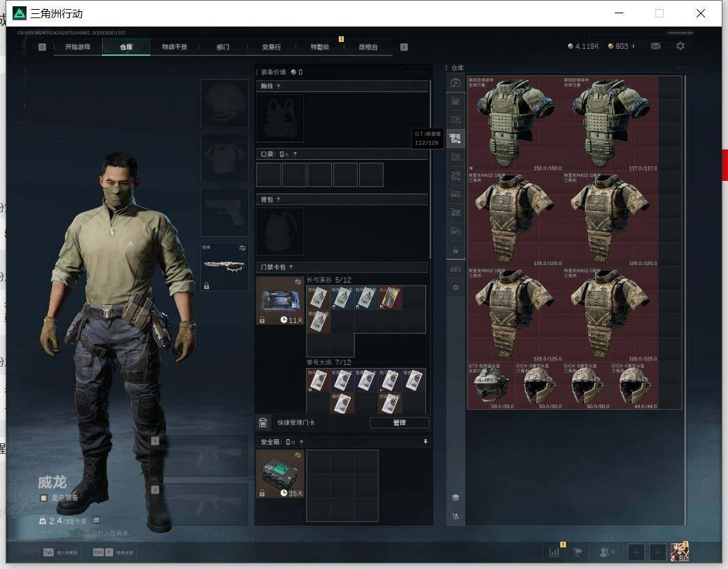Image resolution: width=728 pixels, height=569 pixels.
Task: Open the list icon beside 2.4/88 weight
Action: tap(96, 520)
